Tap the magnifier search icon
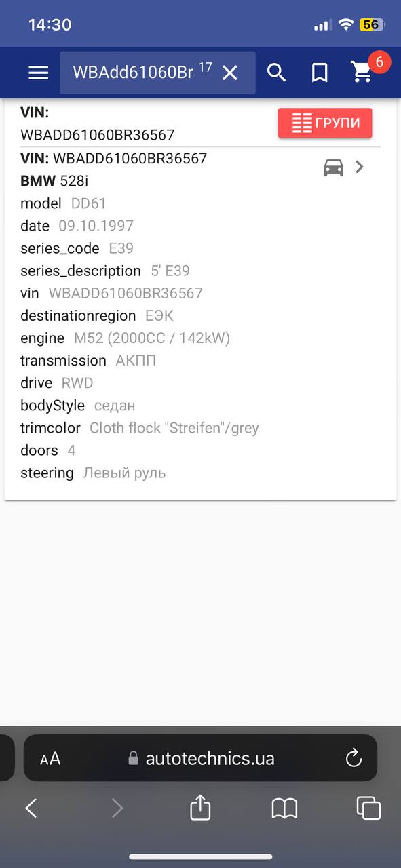401x868 pixels. [276, 72]
